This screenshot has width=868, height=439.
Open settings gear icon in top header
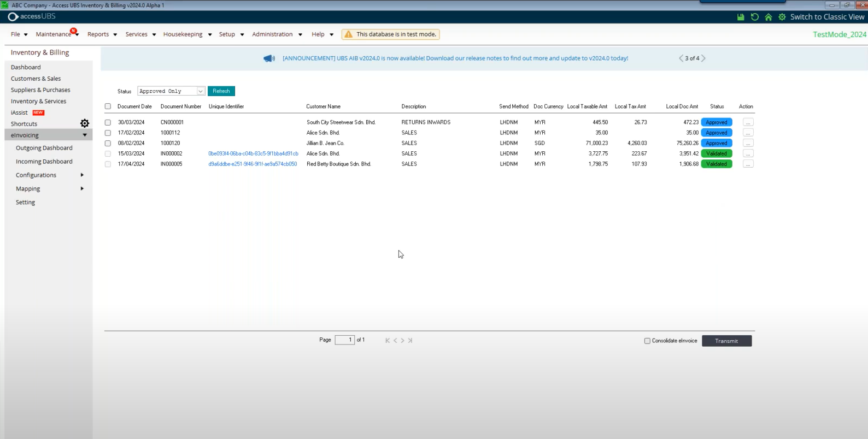coord(782,17)
